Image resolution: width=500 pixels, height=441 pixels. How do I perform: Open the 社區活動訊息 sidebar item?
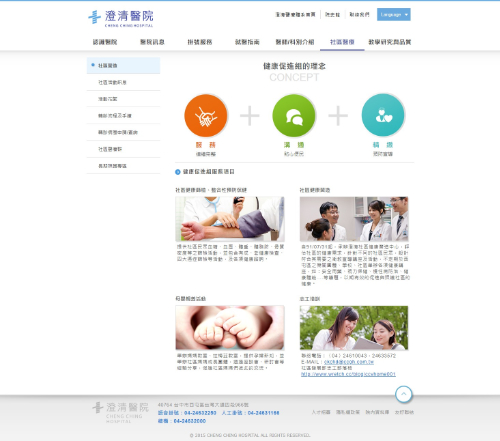pyautogui.click(x=123, y=82)
